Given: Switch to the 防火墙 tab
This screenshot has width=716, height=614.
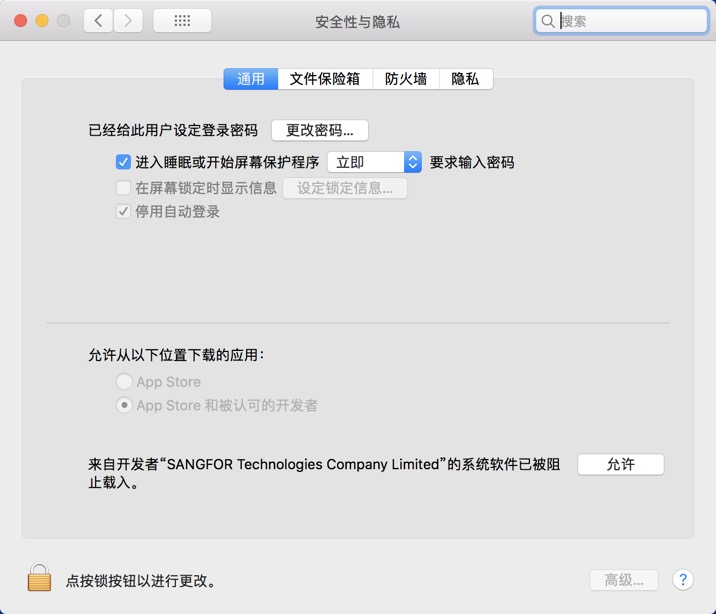Looking at the screenshot, I should point(406,79).
